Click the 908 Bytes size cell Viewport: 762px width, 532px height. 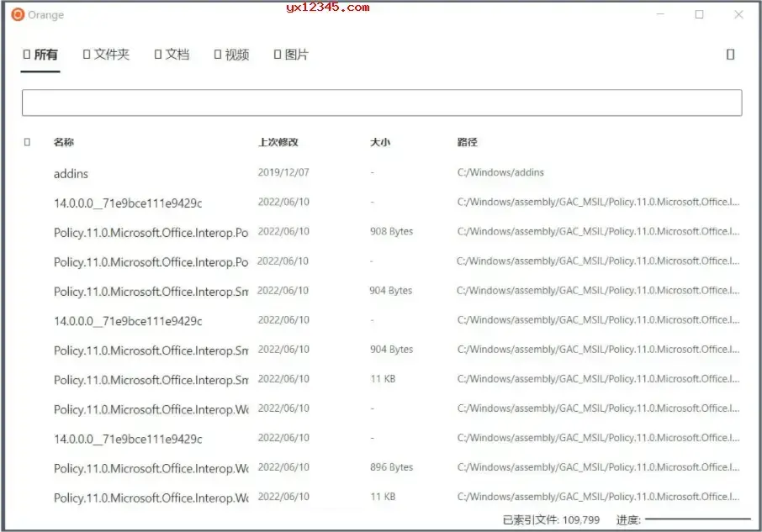click(391, 231)
